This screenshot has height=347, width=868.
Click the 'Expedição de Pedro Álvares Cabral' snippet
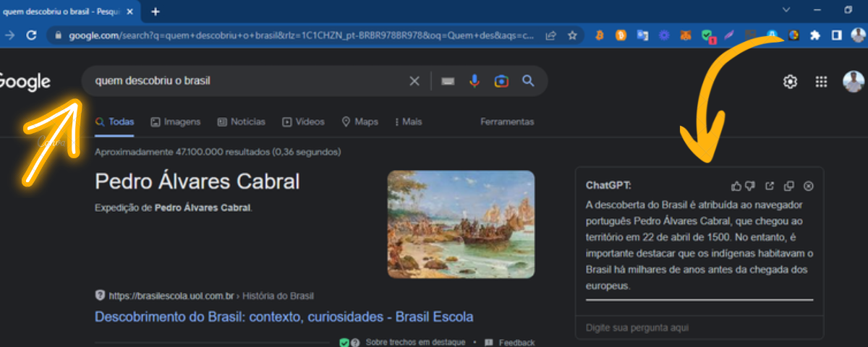click(174, 208)
